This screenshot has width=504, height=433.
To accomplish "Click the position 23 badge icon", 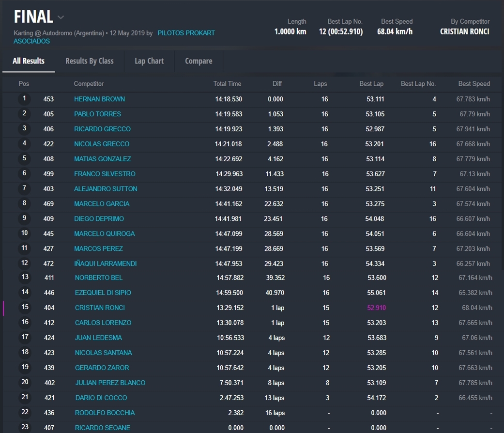I will click(x=25, y=428).
